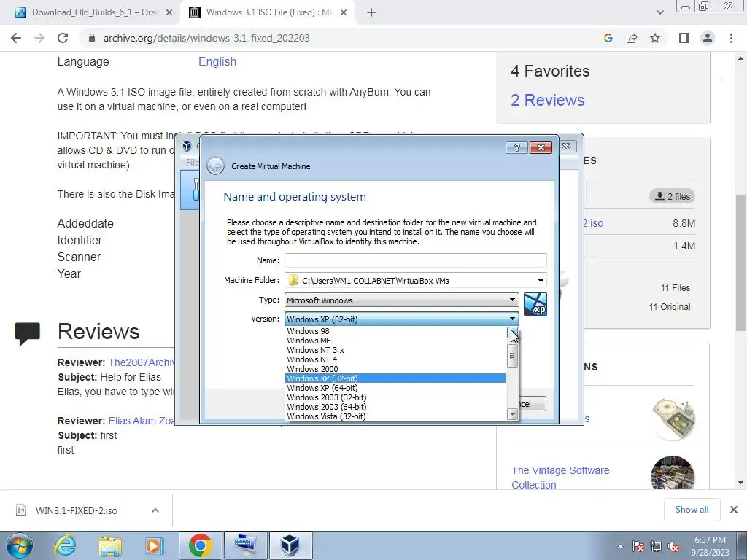Click Chrome's forward navigation arrow
747x560 pixels.
click(x=39, y=38)
